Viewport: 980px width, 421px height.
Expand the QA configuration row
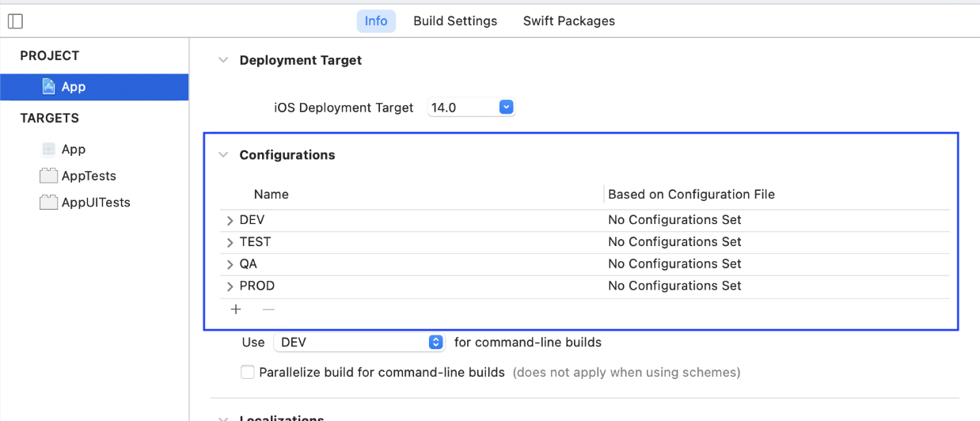pos(230,264)
